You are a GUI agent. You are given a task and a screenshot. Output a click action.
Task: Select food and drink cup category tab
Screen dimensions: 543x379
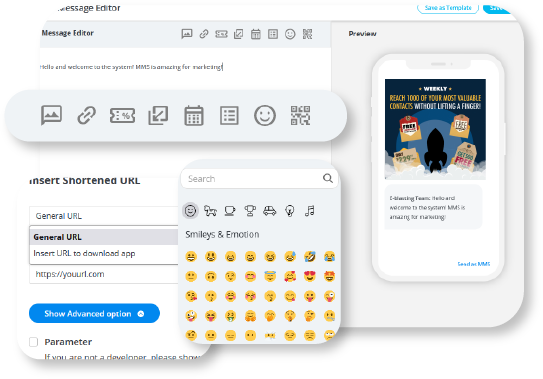(x=230, y=210)
